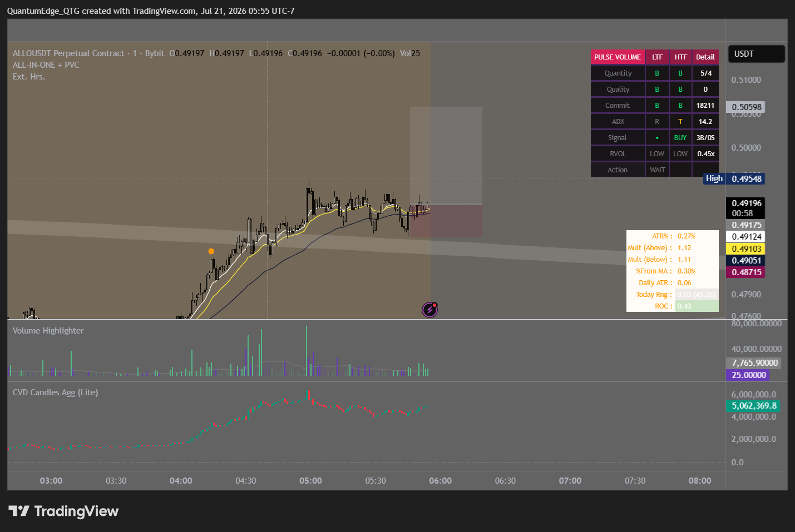Click the purple 25.00000 volume label
The width and height of the screenshot is (795, 532).
click(x=748, y=375)
